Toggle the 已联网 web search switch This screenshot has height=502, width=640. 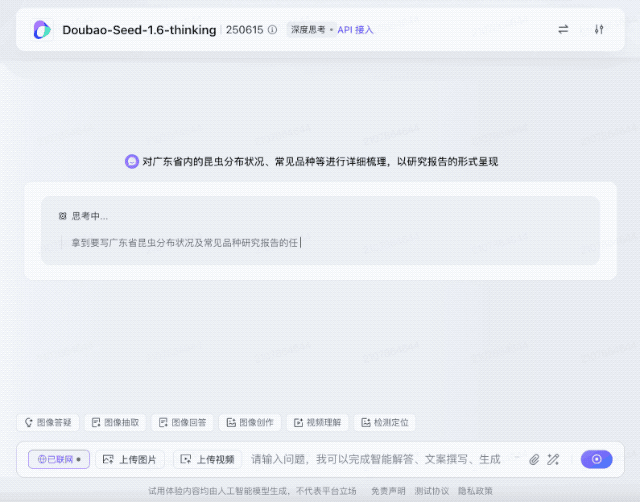pos(59,460)
